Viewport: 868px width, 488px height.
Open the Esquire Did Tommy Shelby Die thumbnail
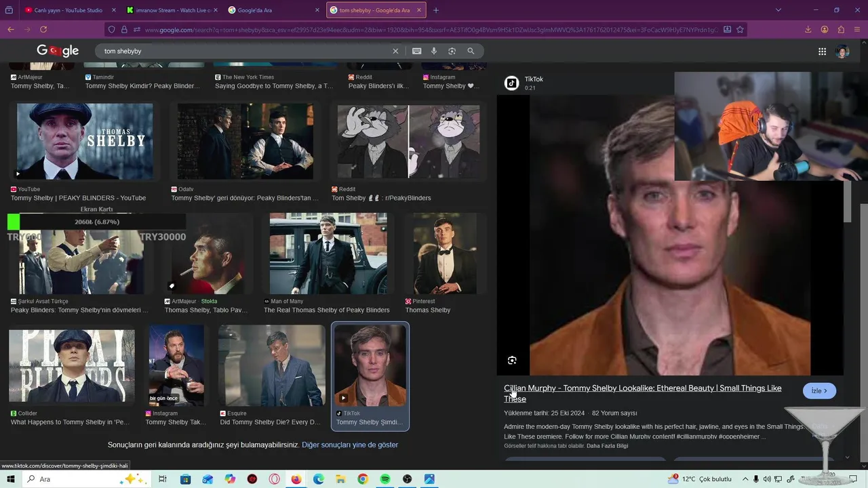[272, 365]
